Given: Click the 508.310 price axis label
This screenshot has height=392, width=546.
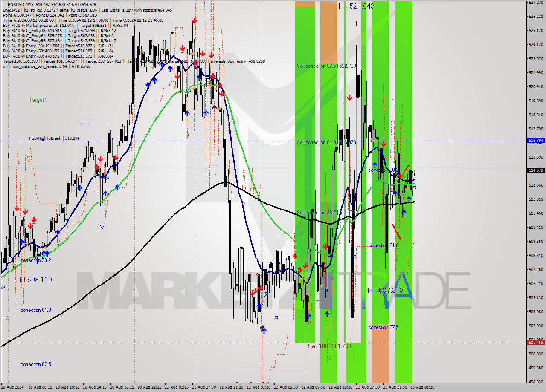Looking at the screenshot, I should (536, 256).
